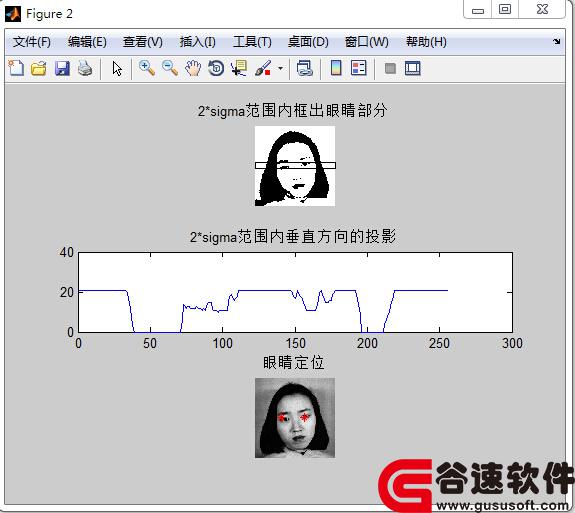The width and height of the screenshot is (575, 513).
Task: Print the figure using the printer icon
Action: pos(85,68)
